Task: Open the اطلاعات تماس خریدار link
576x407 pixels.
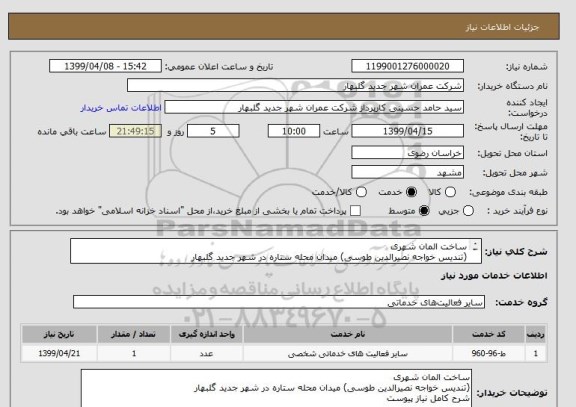Action: 121,108
